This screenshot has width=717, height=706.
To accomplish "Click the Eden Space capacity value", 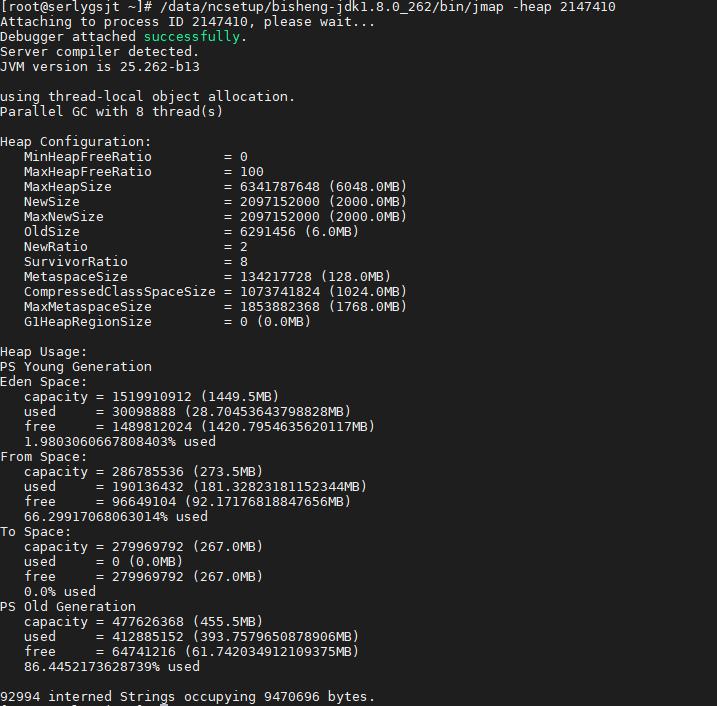I will coord(152,396).
